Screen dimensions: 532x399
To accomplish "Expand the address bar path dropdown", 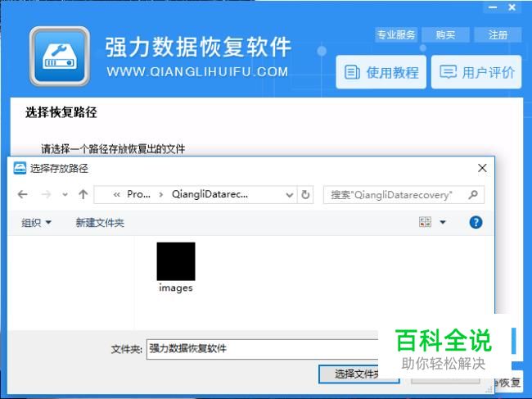I will point(289,195).
